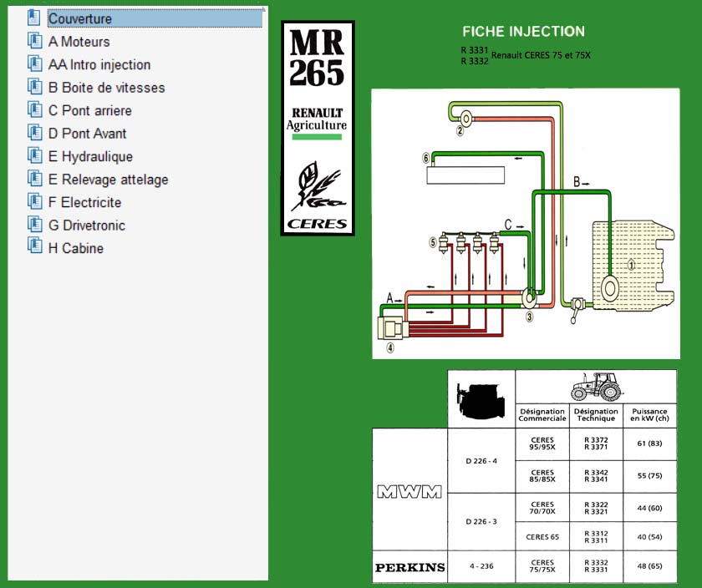Click the bookmark icon beside B Boite de vitesses
The image size is (702, 588).
pyautogui.click(x=34, y=87)
